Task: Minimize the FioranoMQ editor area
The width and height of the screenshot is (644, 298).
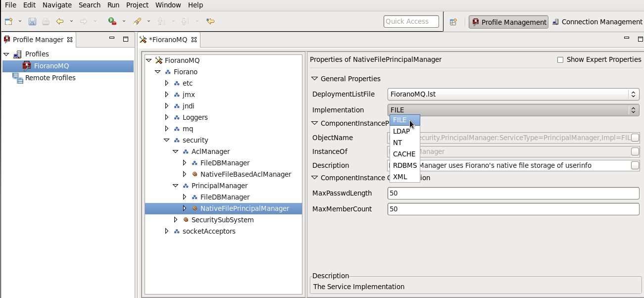Action: (627, 39)
